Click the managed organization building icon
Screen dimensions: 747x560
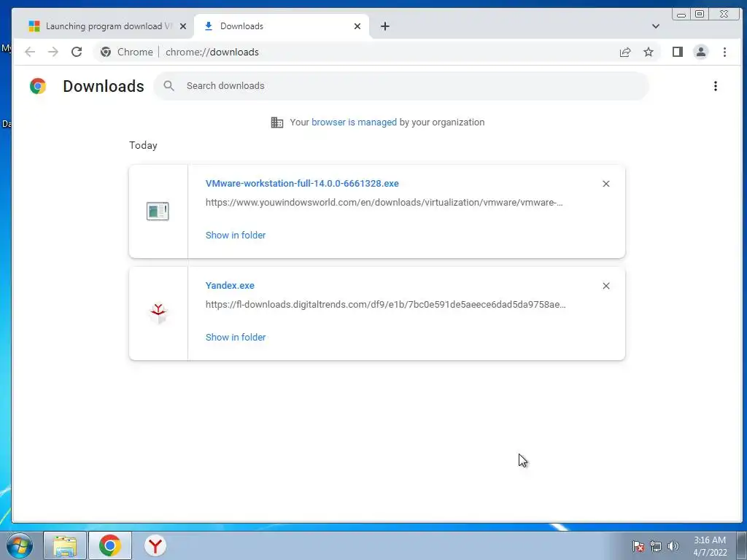click(276, 122)
